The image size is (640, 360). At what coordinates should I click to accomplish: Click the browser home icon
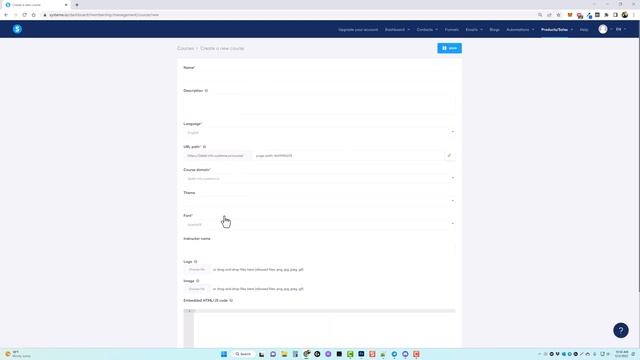pos(33,15)
